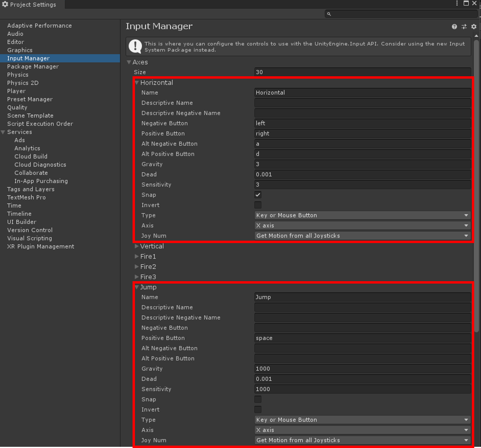Collapse the Horizontal axis foldout
The image size is (481, 448).
coord(137,83)
